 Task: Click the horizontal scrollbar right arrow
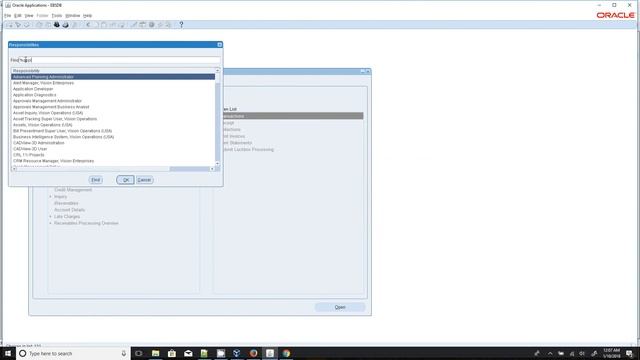[212, 169]
